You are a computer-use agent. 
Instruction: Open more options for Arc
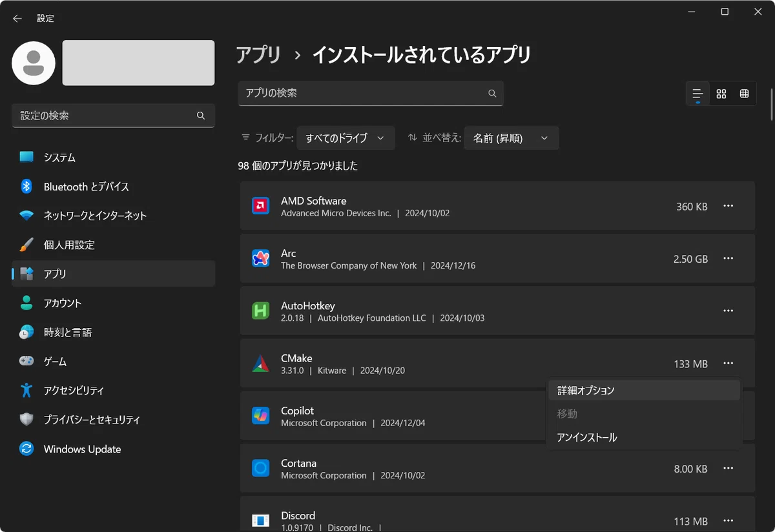(x=728, y=258)
